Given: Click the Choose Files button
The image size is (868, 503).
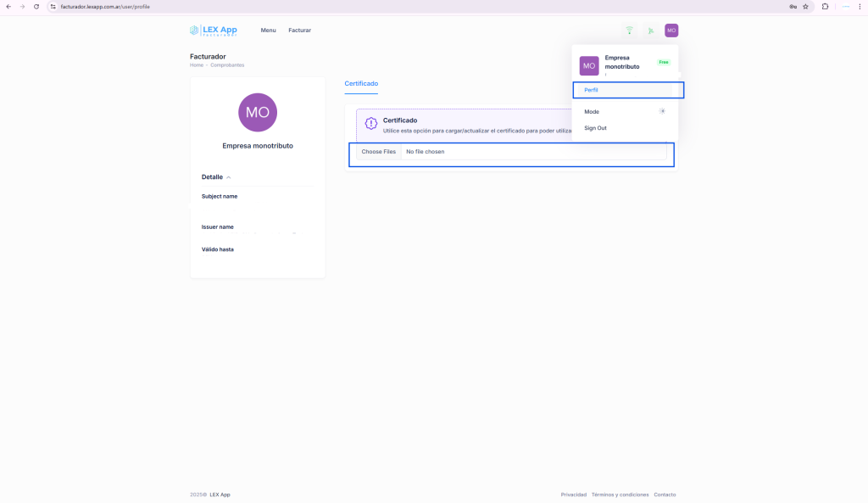Looking at the screenshot, I should (x=378, y=152).
